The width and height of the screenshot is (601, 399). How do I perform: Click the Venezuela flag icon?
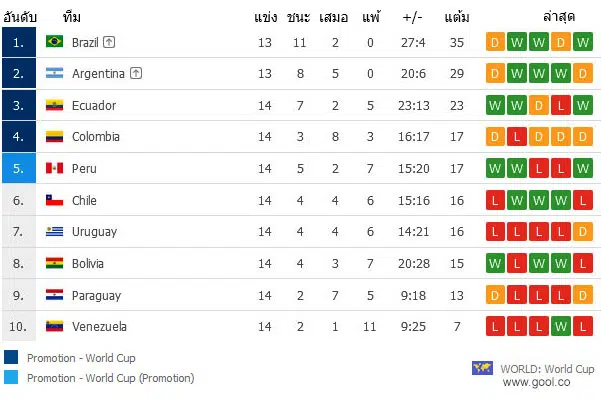click(54, 326)
